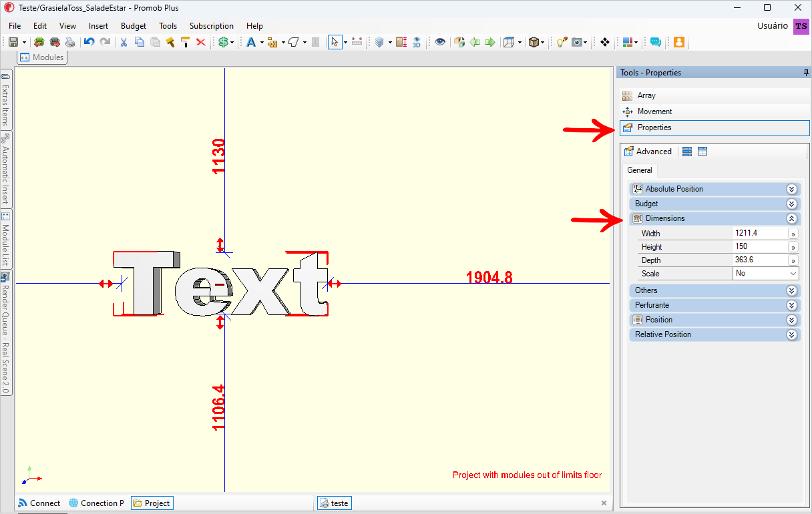Click the gray Redo arrow

tap(105, 42)
